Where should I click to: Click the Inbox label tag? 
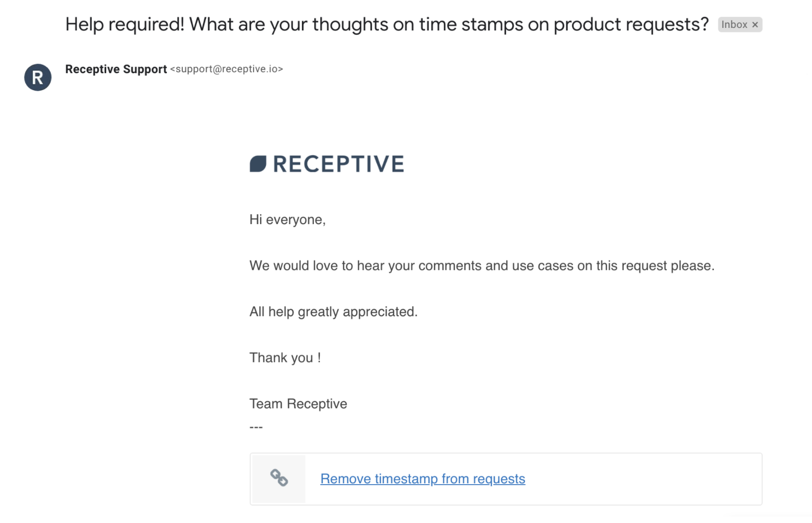(x=734, y=24)
